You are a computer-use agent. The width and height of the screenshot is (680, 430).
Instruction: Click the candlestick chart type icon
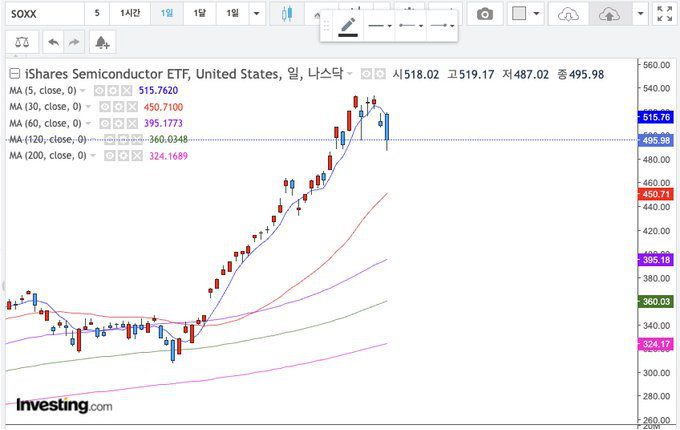coord(287,14)
